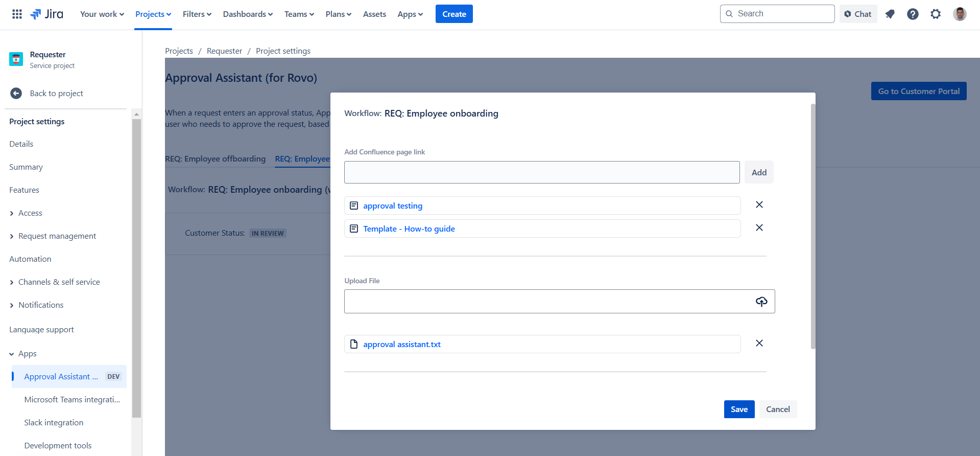This screenshot has width=980, height=456.
Task: Open the top navigation Apps menu
Action: (410, 14)
